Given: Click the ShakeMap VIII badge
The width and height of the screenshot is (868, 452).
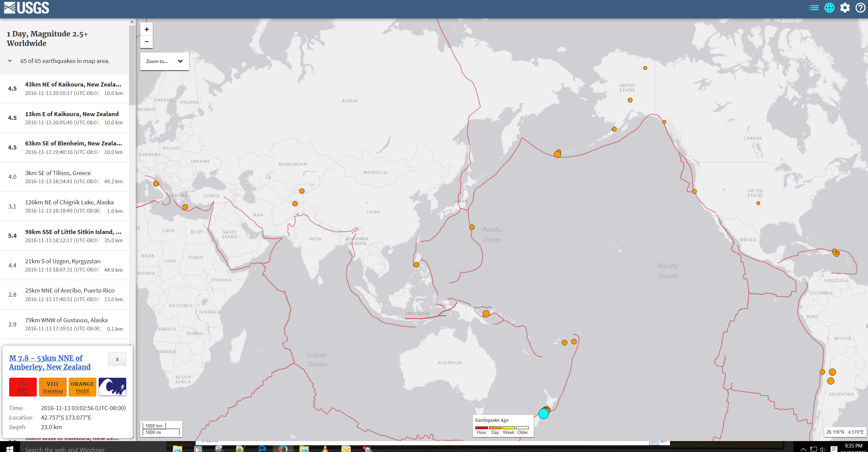Looking at the screenshot, I should (53, 387).
